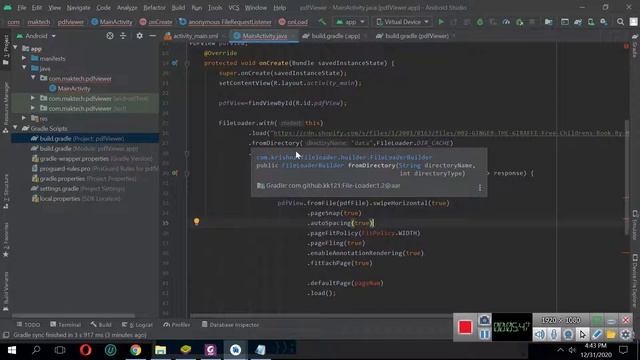
Task: Toggle recorder microphone input
Action: point(554,335)
